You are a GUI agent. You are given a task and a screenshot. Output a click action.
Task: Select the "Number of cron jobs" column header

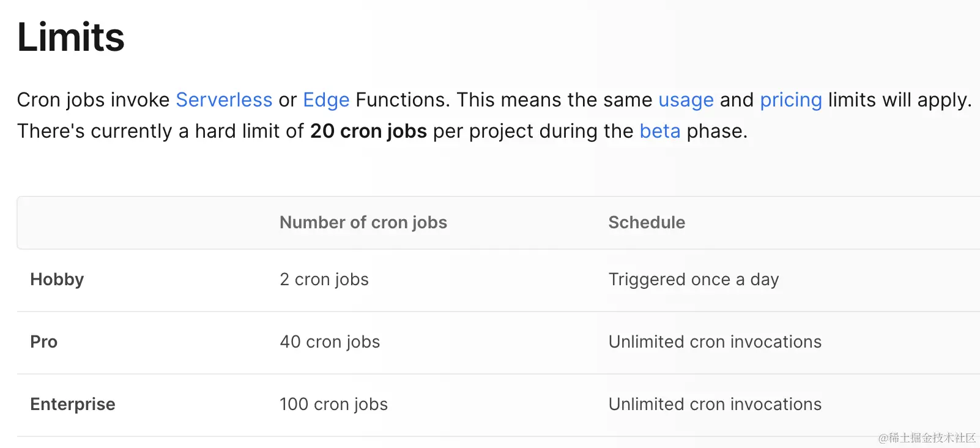click(363, 222)
